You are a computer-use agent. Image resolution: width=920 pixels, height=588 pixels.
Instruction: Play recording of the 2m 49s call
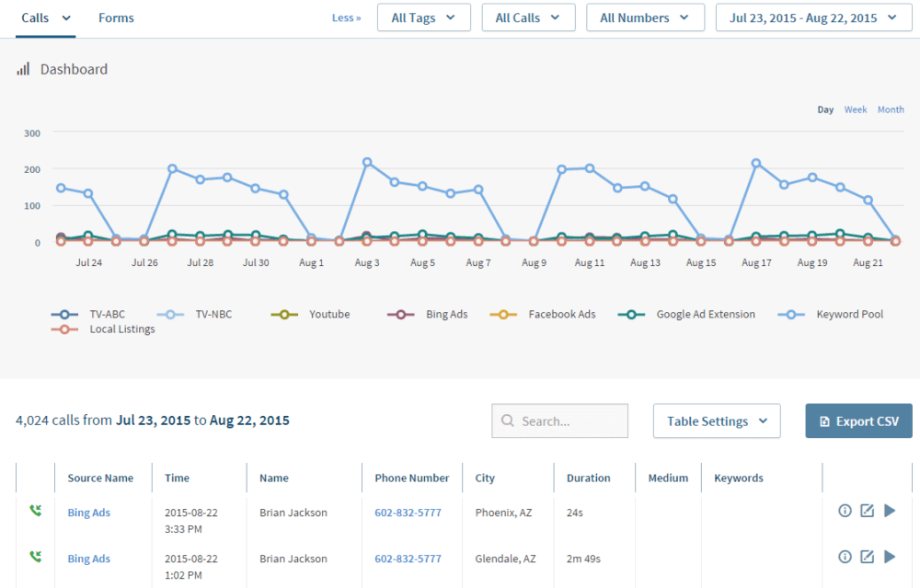890,557
